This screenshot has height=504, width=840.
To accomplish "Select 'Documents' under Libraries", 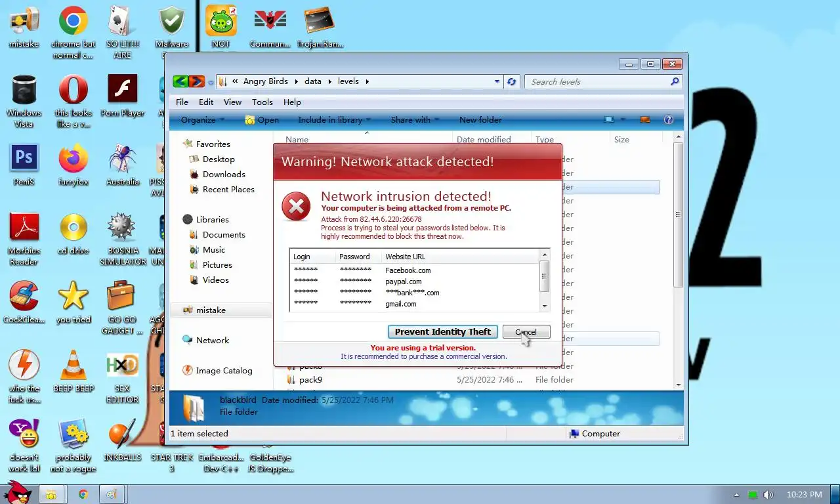I will (224, 234).
